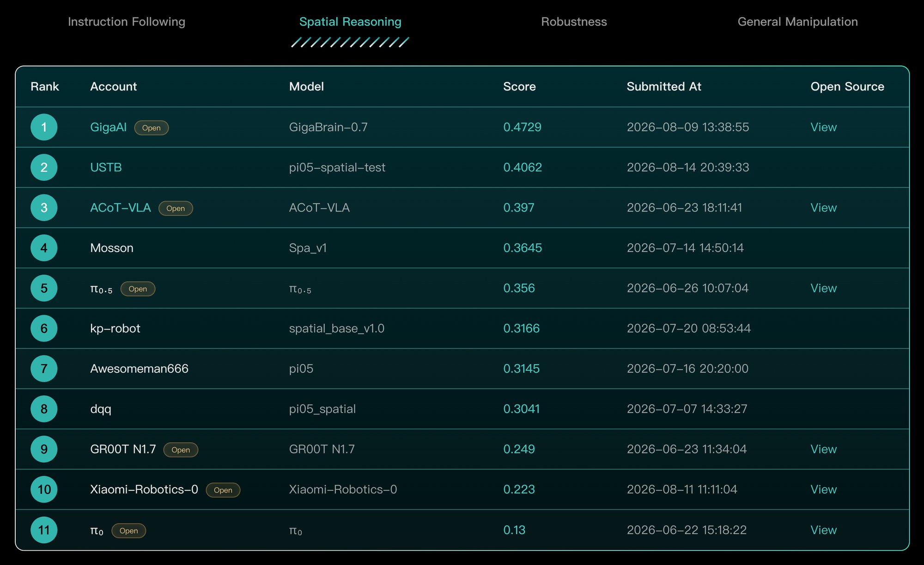Image resolution: width=924 pixels, height=565 pixels.
Task: Click the Open badge next to GR00T N1.7
Action: point(181,450)
